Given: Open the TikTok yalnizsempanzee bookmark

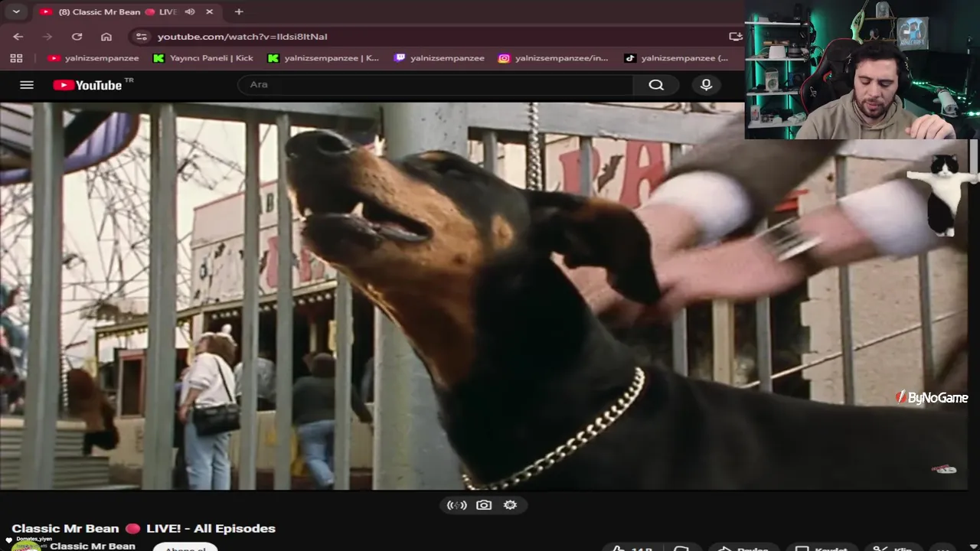Looking at the screenshot, I should tap(677, 58).
